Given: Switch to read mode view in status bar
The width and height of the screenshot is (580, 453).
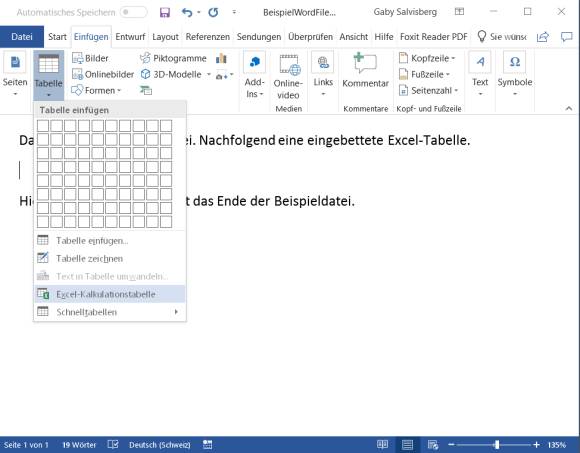Looking at the screenshot, I should pyautogui.click(x=382, y=444).
